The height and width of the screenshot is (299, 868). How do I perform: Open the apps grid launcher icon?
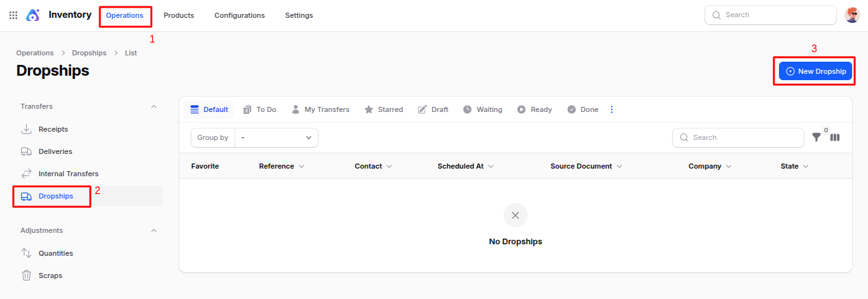[x=13, y=15]
